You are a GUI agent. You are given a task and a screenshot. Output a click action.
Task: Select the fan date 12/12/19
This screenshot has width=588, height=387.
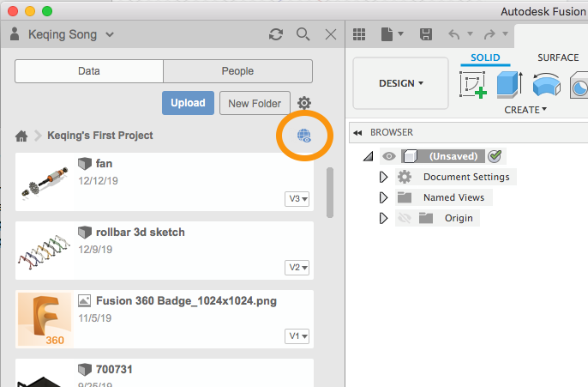99,181
